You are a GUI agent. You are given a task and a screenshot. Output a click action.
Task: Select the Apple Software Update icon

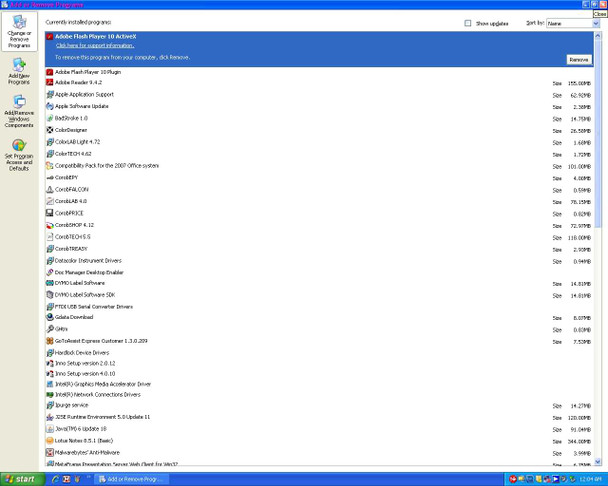tap(50, 106)
